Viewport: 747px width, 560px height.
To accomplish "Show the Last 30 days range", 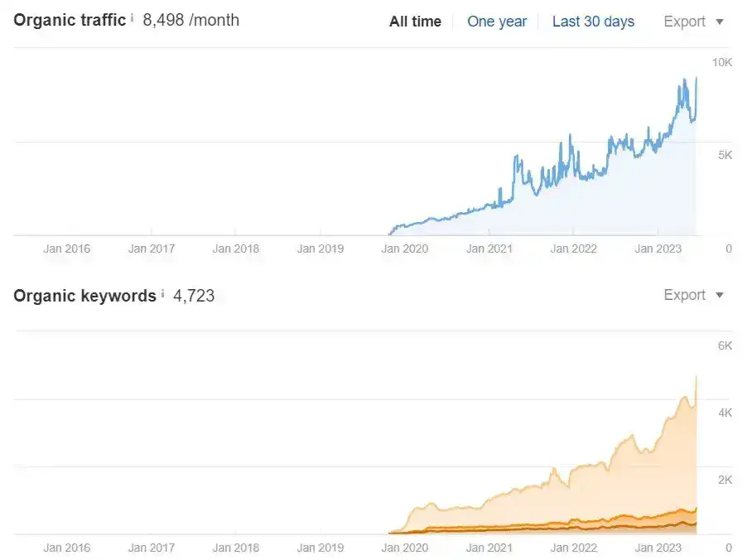I will [593, 22].
